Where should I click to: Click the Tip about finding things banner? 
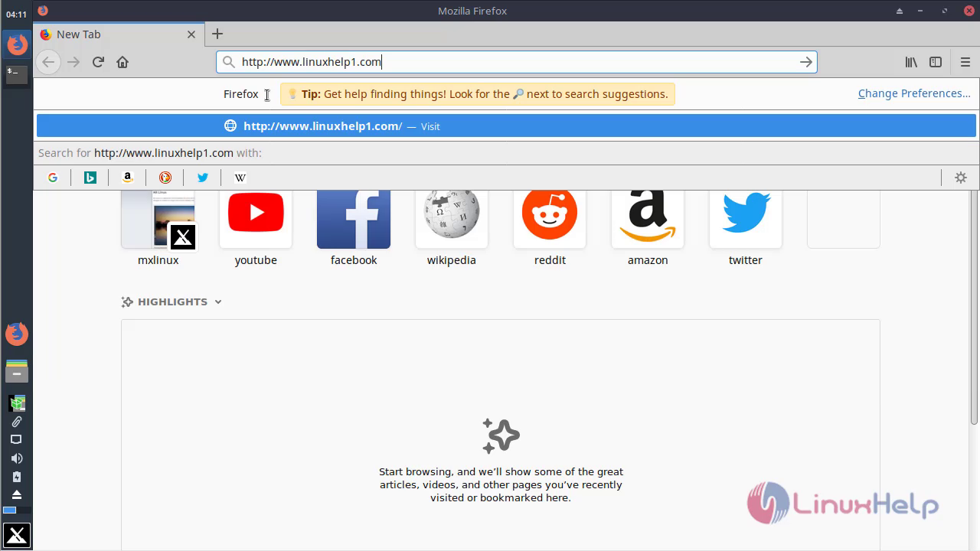(478, 94)
